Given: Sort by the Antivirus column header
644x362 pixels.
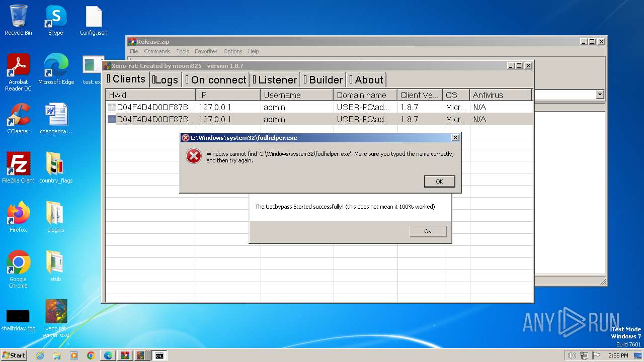Looking at the screenshot, I should coord(501,95).
